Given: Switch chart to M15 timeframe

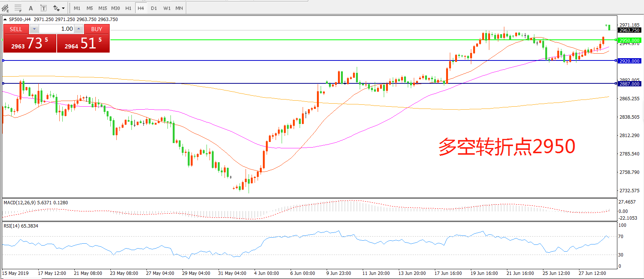Looking at the screenshot, I should tap(103, 8).
